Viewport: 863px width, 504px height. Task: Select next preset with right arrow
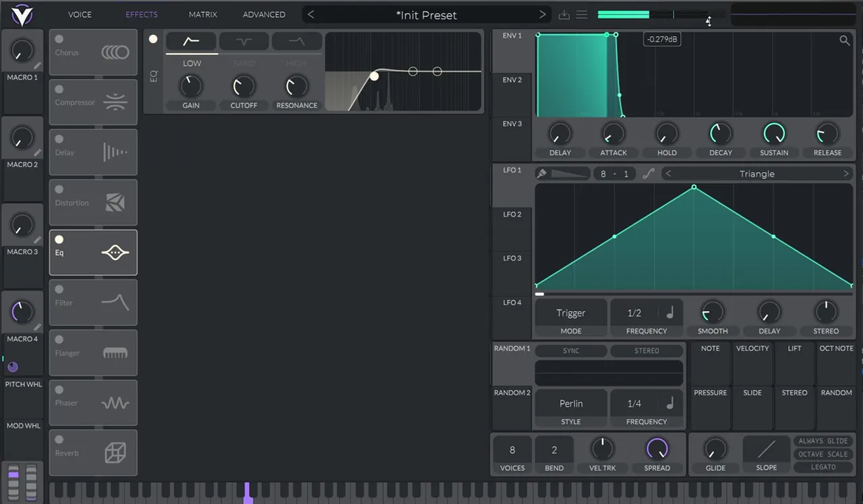coord(543,15)
